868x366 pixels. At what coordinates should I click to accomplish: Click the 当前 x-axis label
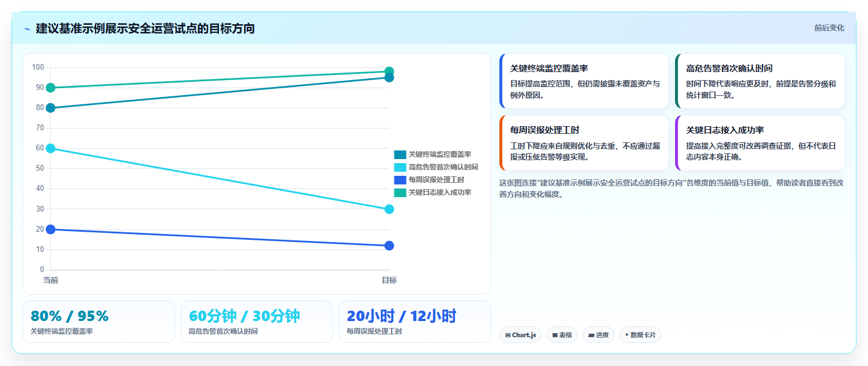click(x=51, y=280)
